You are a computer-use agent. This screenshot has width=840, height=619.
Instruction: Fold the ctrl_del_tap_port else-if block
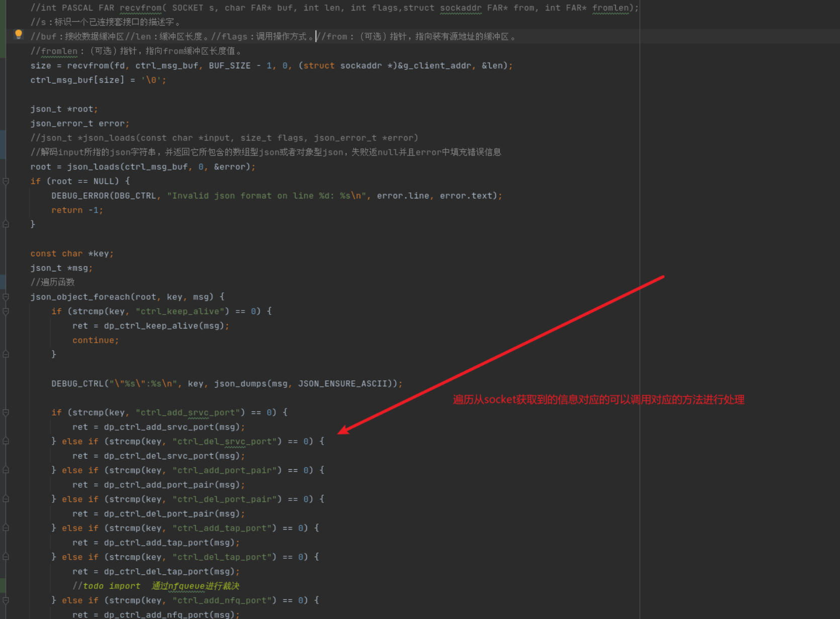6,557
